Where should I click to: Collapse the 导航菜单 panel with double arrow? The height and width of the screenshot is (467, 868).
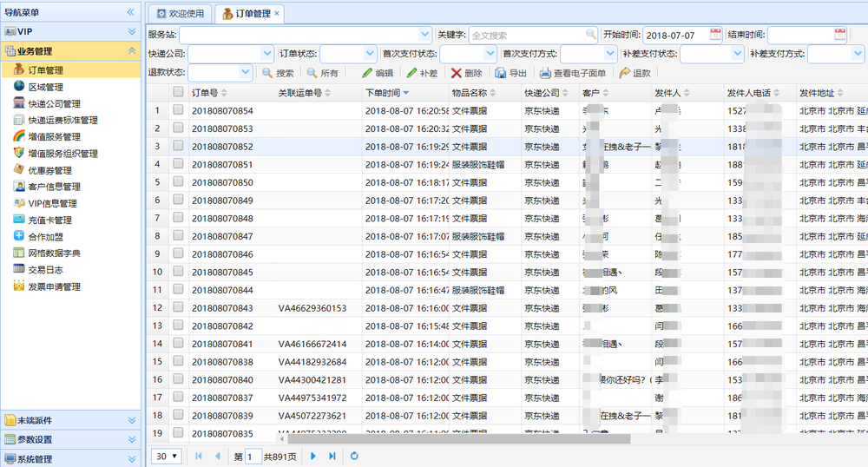click(131, 12)
